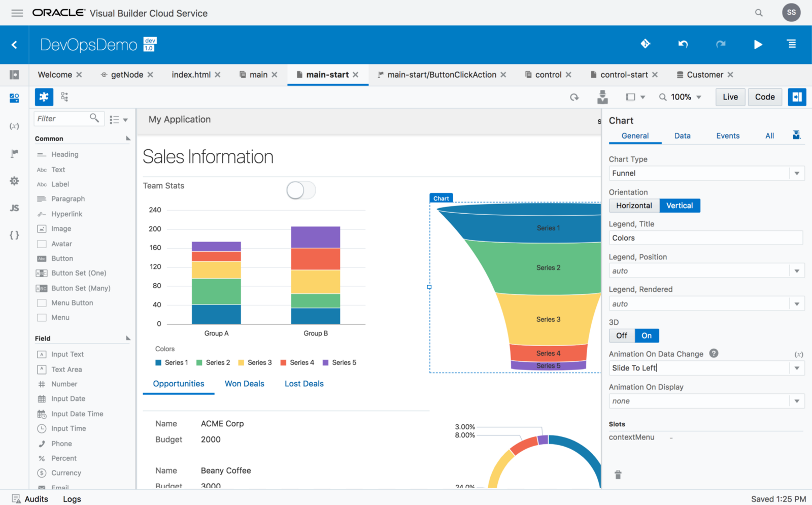Click the Live mode button
The width and height of the screenshot is (812, 505).
730,97
